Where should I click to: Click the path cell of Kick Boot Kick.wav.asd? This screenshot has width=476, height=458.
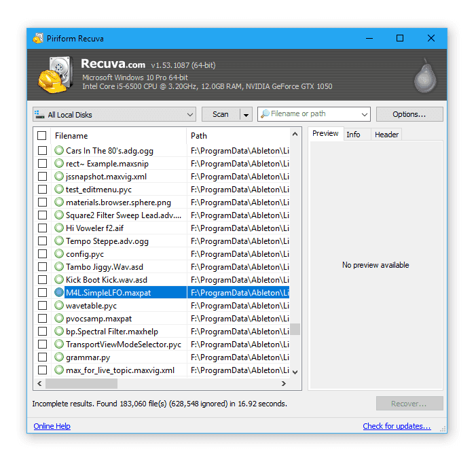tap(238, 279)
